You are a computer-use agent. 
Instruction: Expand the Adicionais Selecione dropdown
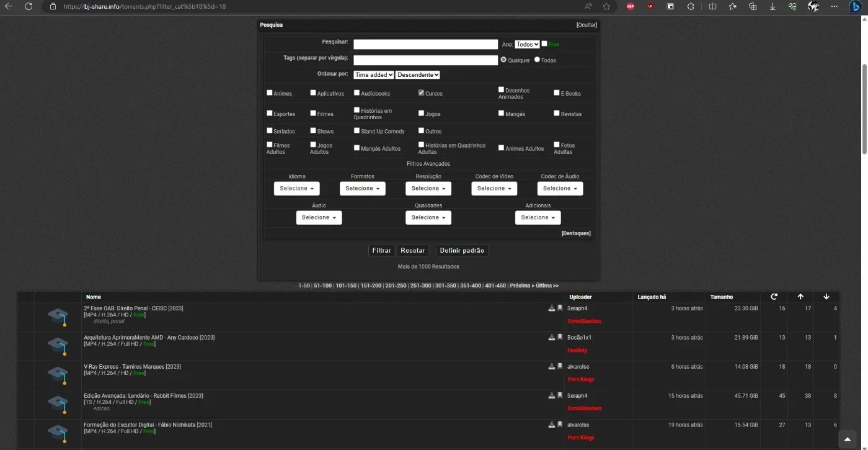tap(538, 217)
